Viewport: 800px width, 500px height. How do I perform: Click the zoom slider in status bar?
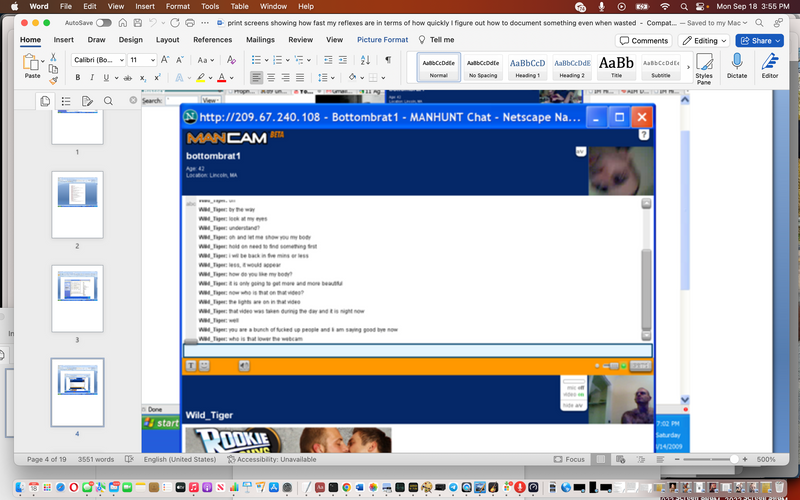point(711,459)
